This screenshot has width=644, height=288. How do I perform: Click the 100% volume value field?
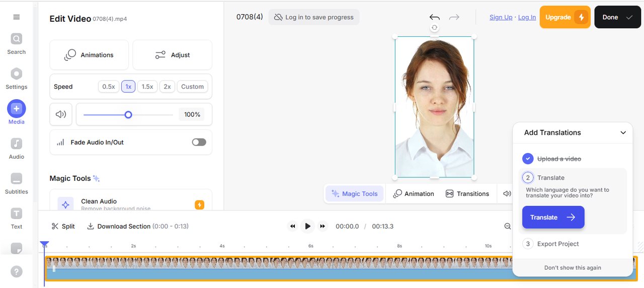tap(192, 114)
